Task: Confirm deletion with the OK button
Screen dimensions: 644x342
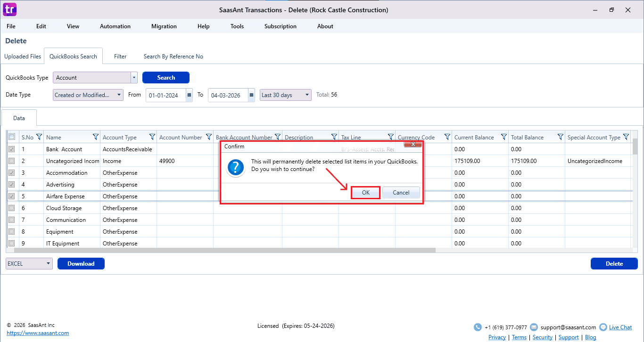Action: (366, 193)
